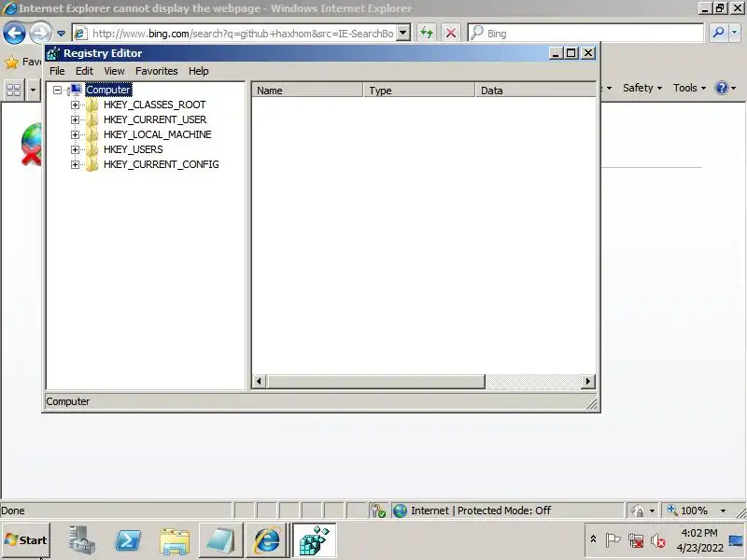Click the horizontal scrollbar left arrow
This screenshot has height=560, width=747.
[x=259, y=381]
